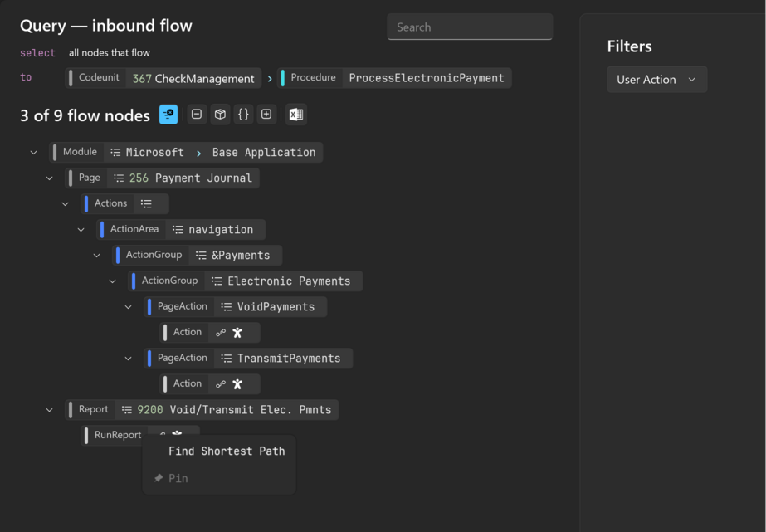The width and height of the screenshot is (766, 532).
Task: Collapse the Report 9200 node
Action: coord(49,410)
